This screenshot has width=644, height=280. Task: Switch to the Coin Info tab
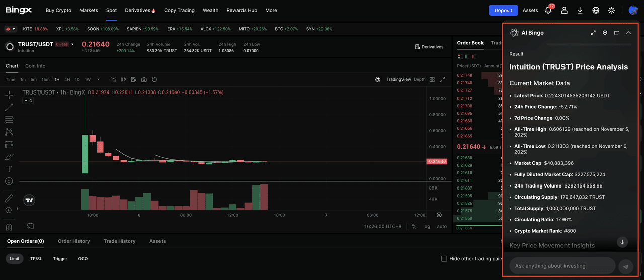coord(35,66)
